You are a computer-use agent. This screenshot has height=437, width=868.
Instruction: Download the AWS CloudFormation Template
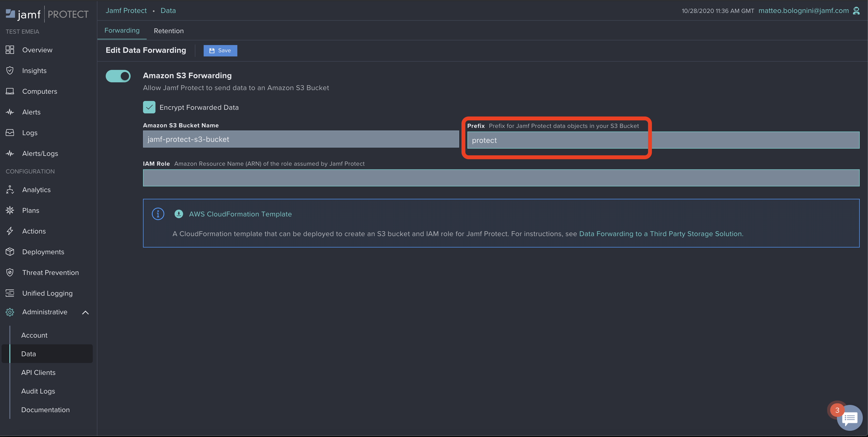pos(240,214)
